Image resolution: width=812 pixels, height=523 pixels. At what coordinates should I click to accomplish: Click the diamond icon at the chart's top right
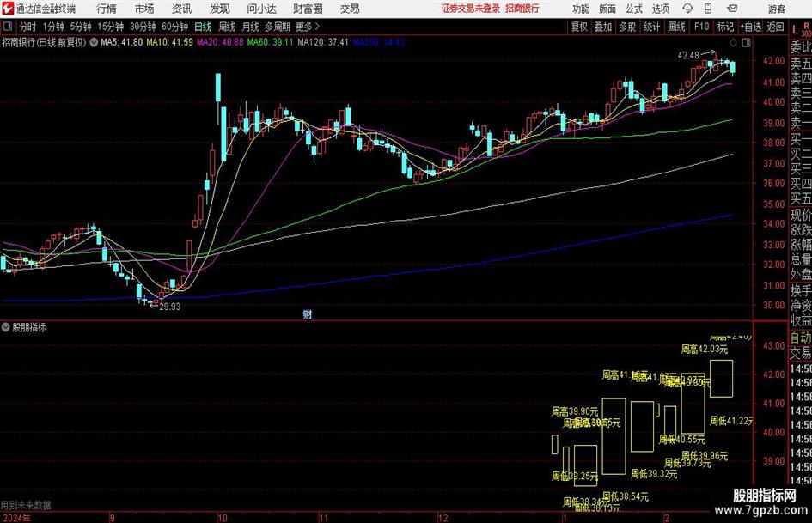(x=733, y=42)
